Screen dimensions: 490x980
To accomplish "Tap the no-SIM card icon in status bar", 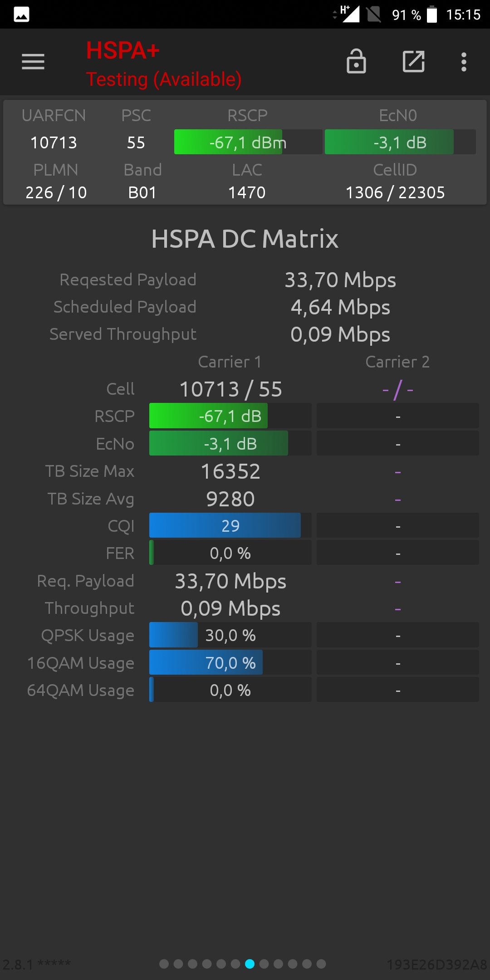I will pyautogui.click(x=374, y=14).
